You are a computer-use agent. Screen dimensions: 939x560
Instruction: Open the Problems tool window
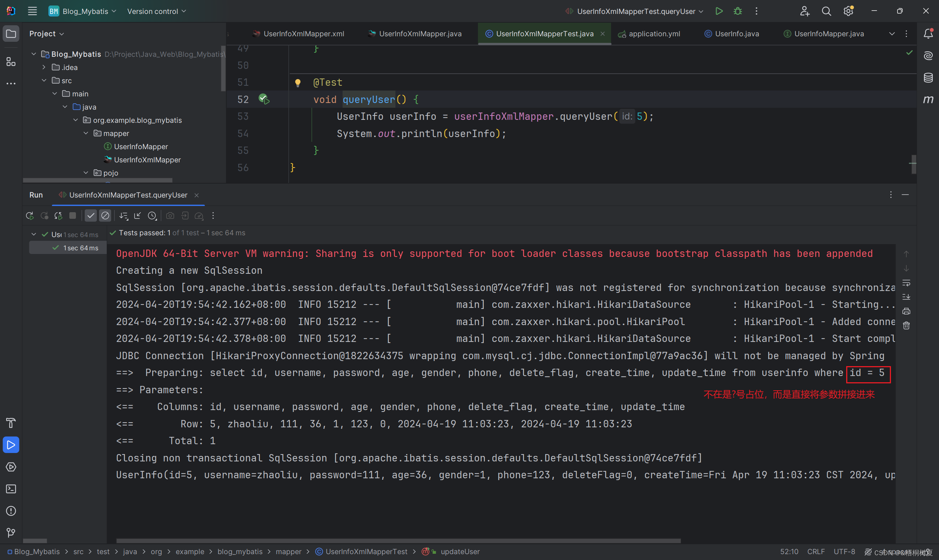pos(11,511)
